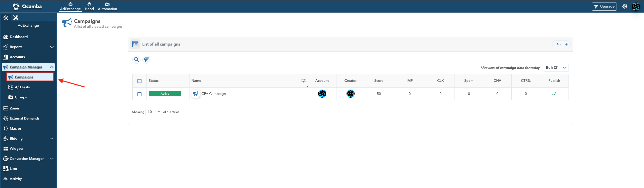The width and height of the screenshot is (644, 188).
Task: Open the settings gear icon
Action: tap(625, 7)
